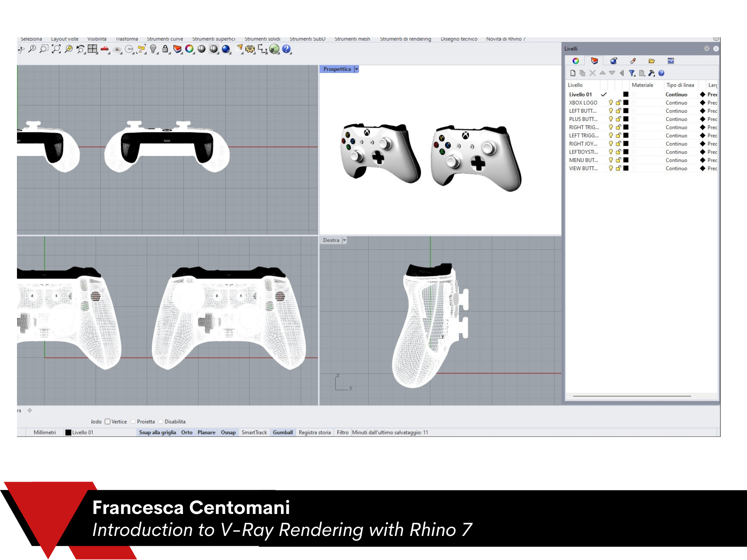This screenshot has height=560, width=747.
Task: Open the Destra viewport dropdown arrow
Action: click(344, 240)
